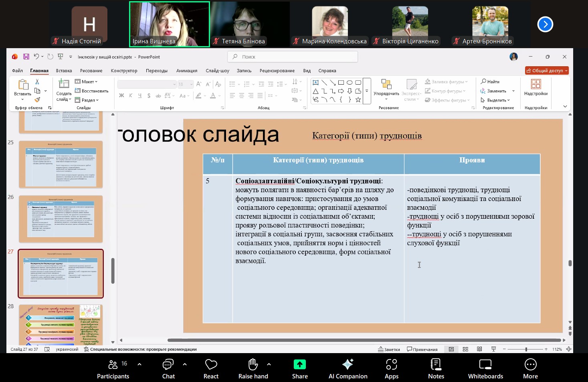Switch to the Вставка ribbon tab
588x382 pixels.
point(64,70)
